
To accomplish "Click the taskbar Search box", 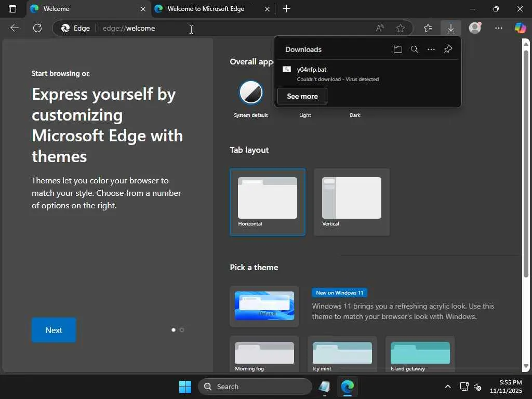I will [255, 387].
